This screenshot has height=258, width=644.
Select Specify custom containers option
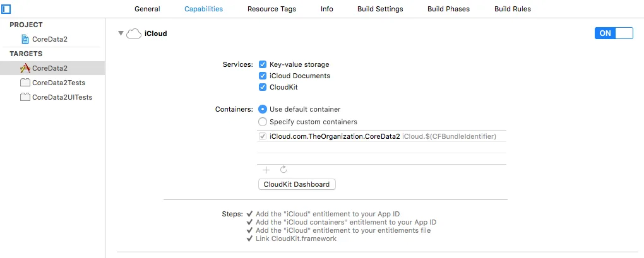(263, 122)
